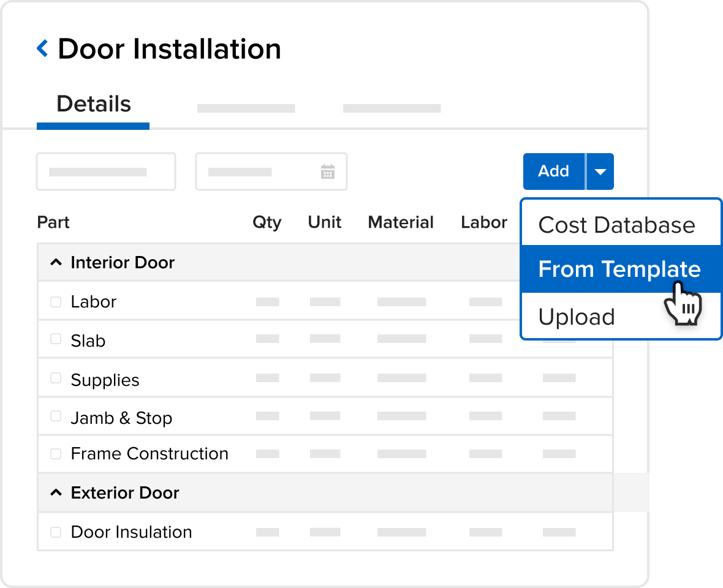Open the Add button dropdown arrow
The width and height of the screenshot is (723, 588).
(600, 171)
